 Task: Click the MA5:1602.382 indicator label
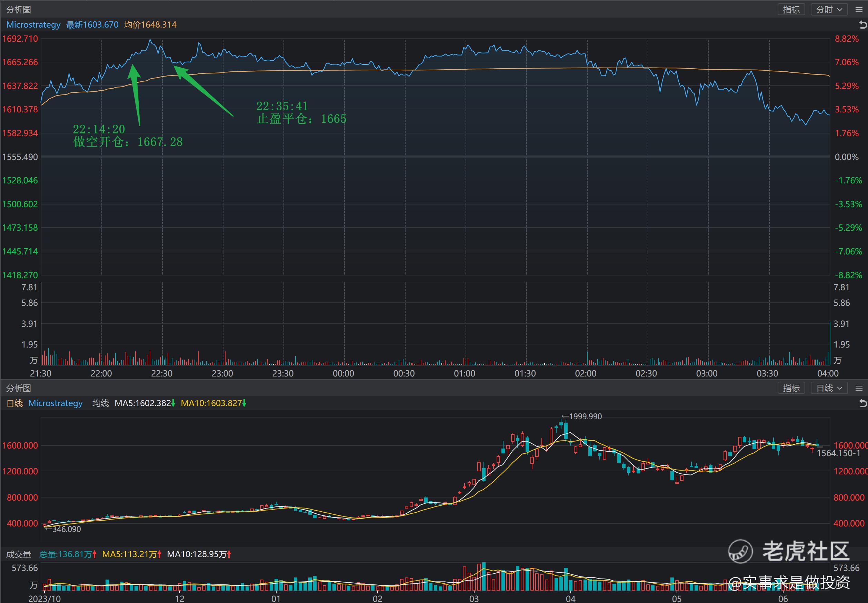(145, 403)
